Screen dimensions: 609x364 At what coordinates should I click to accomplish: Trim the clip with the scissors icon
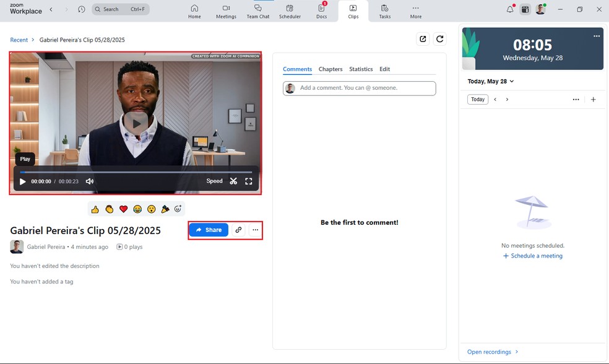pyautogui.click(x=233, y=181)
